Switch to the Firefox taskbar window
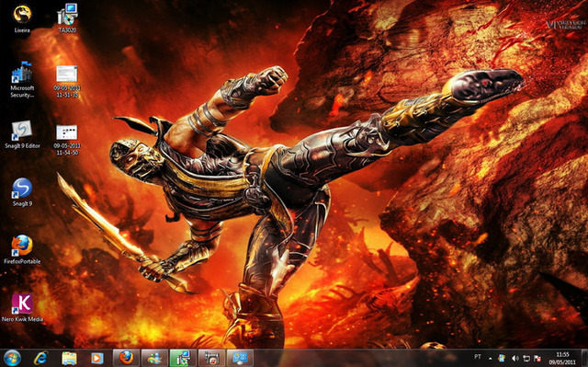Viewport: 588px width, 367px height. [127, 358]
